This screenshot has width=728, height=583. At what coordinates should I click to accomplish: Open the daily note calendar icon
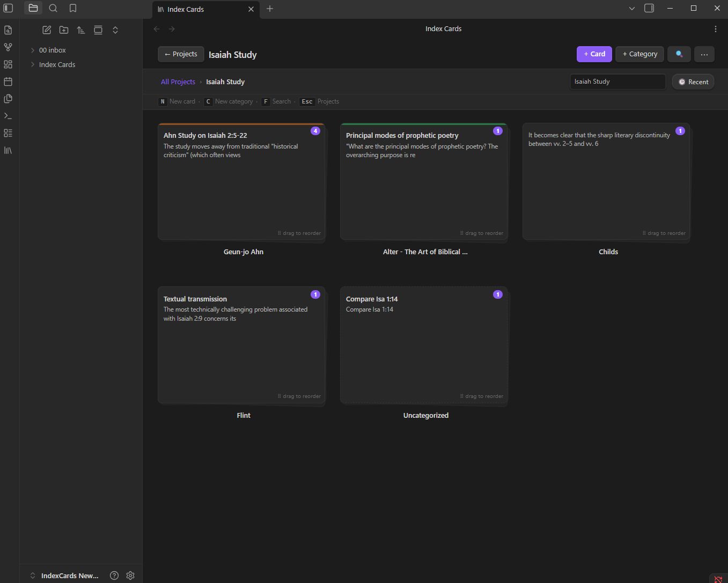tap(8, 82)
